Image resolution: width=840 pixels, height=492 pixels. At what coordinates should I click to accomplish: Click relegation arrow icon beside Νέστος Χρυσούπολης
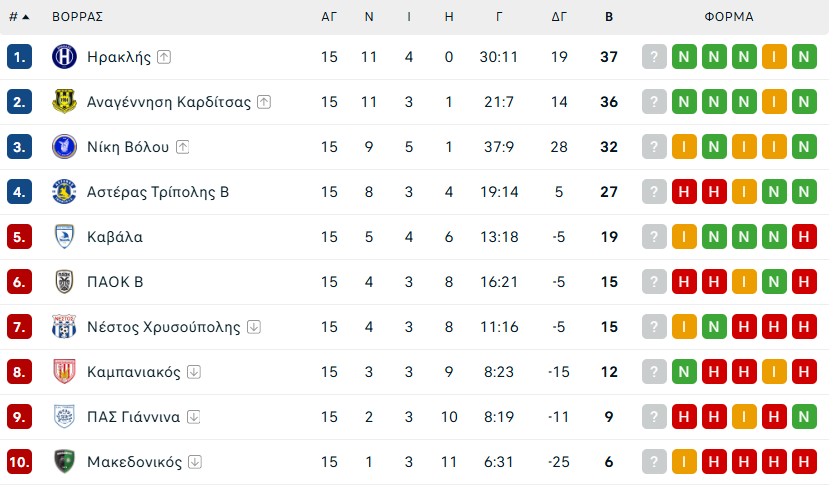click(254, 327)
